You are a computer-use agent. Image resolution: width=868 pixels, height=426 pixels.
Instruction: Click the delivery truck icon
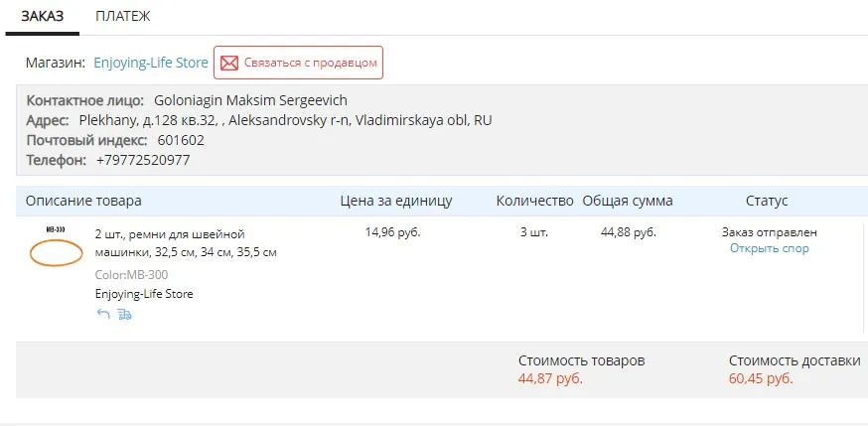coord(125,314)
